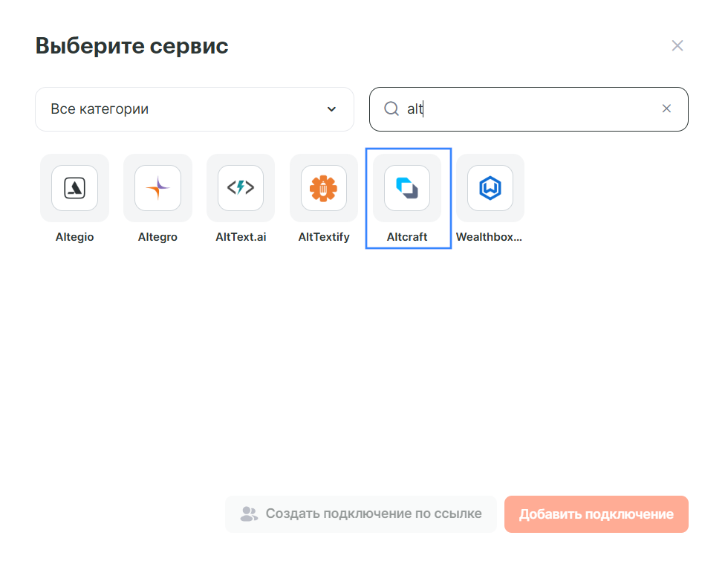This screenshot has width=728, height=570.
Task: Select the orange AltTextify gear icon
Action: click(x=324, y=188)
